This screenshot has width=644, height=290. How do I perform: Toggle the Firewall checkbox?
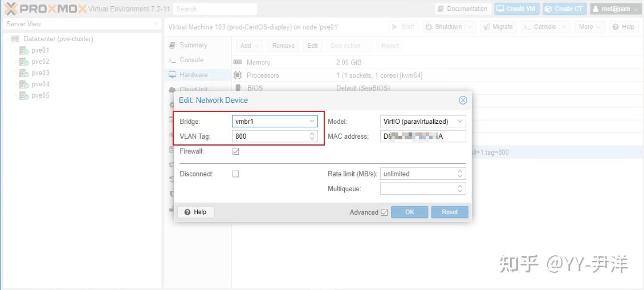(x=236, y=151)
